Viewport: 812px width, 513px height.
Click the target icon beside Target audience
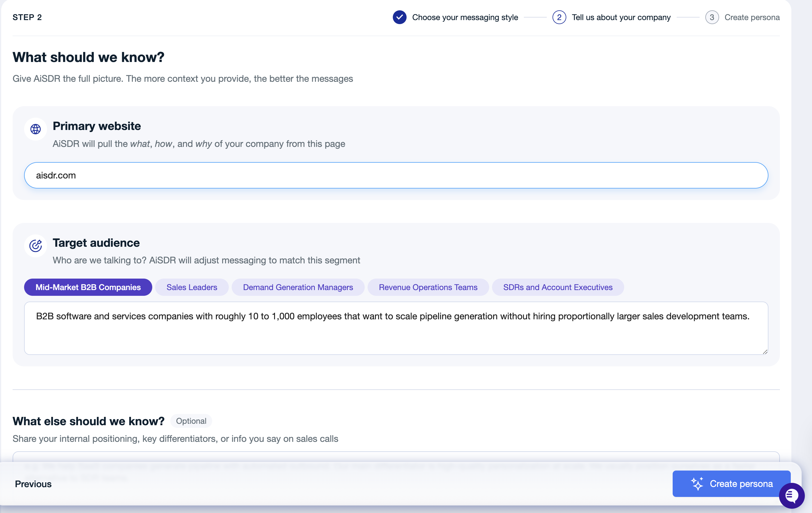pos(35,246)
